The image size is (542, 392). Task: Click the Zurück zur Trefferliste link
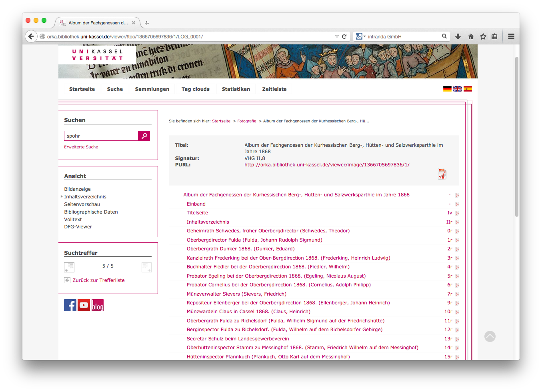click(98, 280)
